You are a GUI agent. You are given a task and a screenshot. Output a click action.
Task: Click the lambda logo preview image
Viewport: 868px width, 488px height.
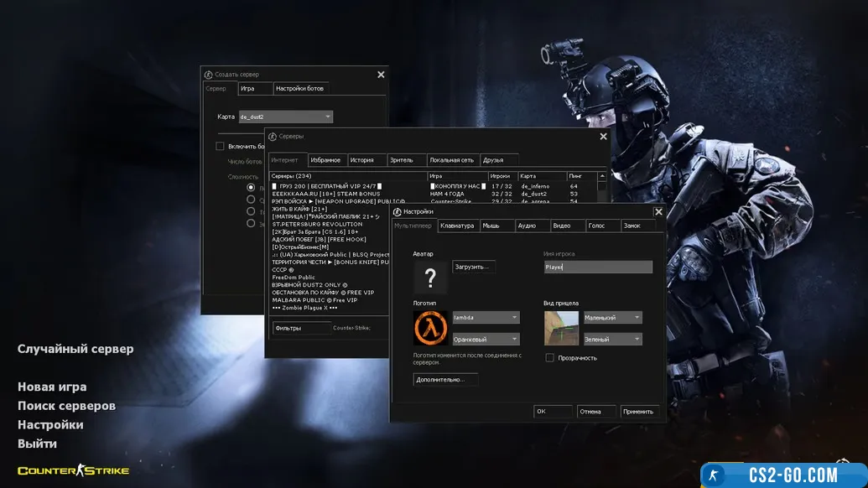(430, 328)
